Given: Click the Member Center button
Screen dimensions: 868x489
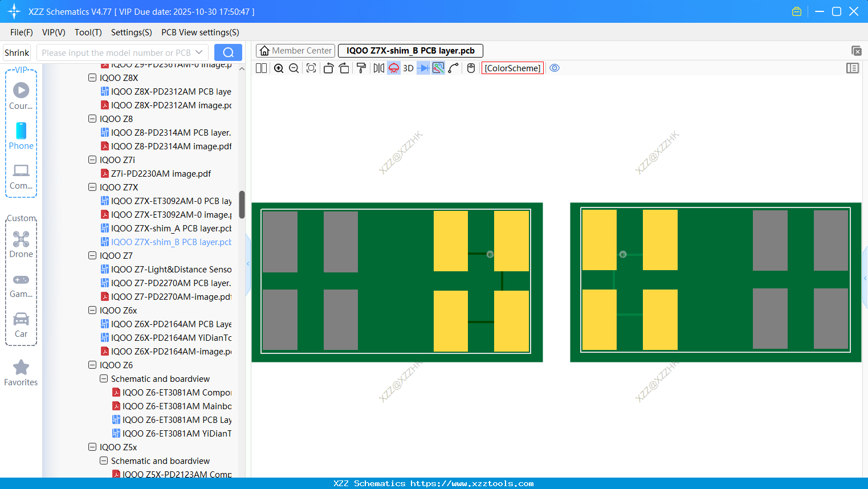Looking at the screenshot, I should [x=295, y=50].
